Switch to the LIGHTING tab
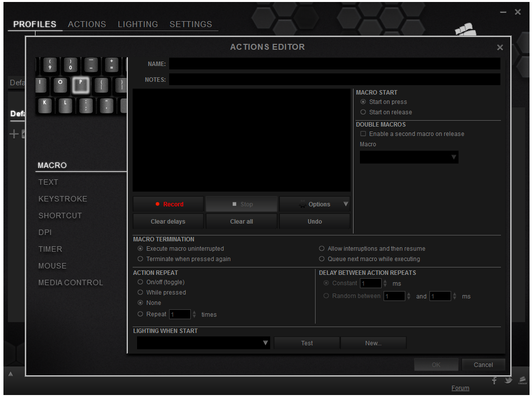Image resolution: width=532 pixels, height=397 pixels. click(138, 24)
